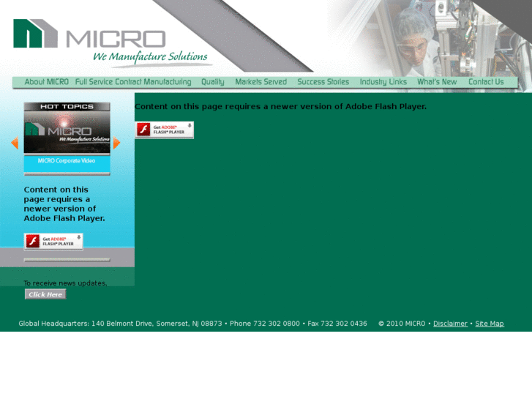Open the Disclaimer footer link
Screen dimensions: 532x399
click(450, 324)
